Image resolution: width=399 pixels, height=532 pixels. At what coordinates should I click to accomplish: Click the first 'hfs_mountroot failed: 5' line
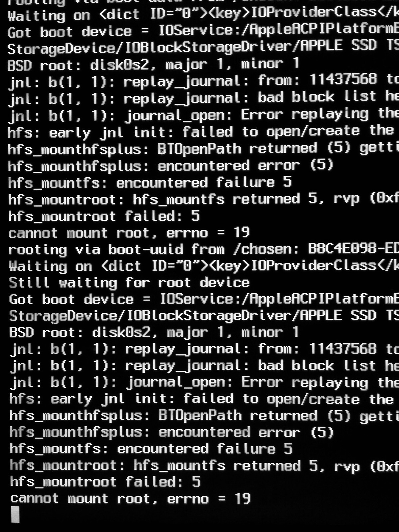(104, 216)
